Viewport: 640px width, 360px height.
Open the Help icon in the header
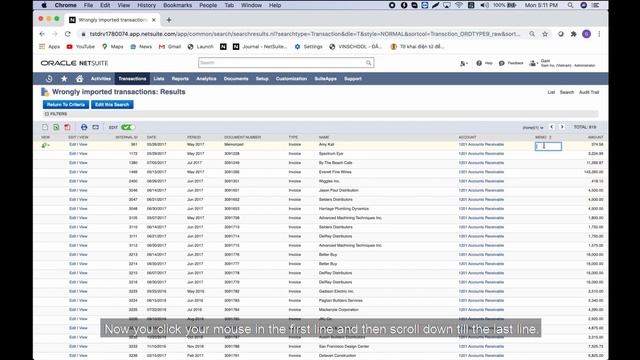click(479, 63)
